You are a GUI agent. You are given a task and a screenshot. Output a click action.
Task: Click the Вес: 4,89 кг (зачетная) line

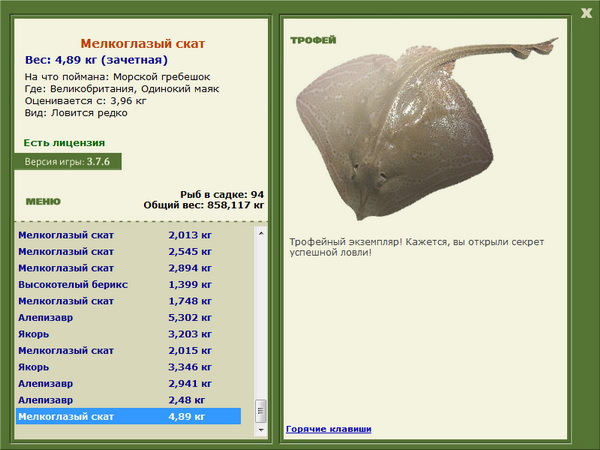click(96, 60)
